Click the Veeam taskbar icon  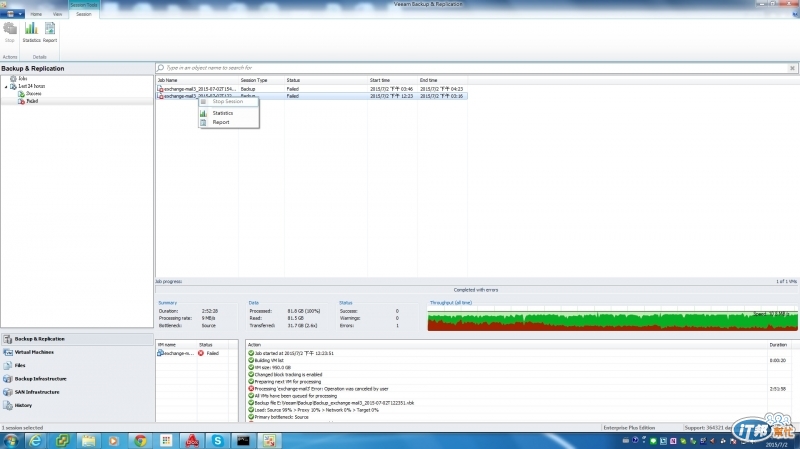(x=269, y=440)
